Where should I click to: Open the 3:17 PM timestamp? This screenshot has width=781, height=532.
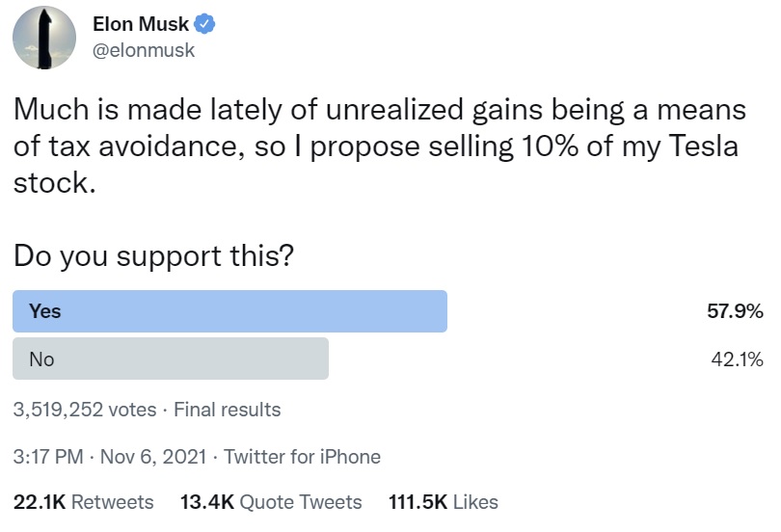tap(48, 456)
